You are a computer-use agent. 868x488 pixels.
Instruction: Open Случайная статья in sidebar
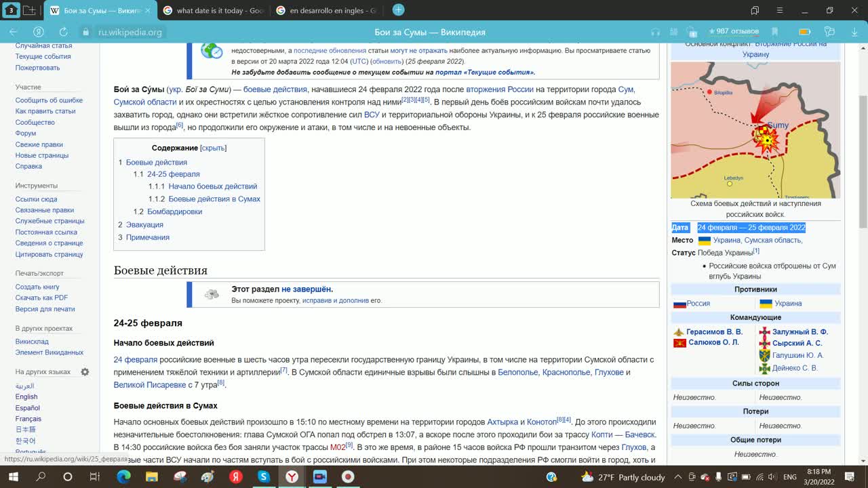43,45
